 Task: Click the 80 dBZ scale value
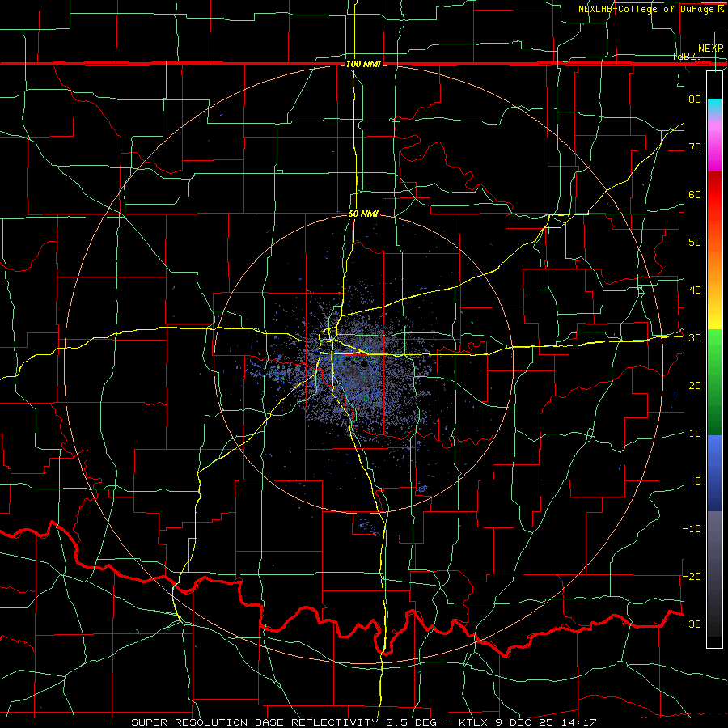pos(695,99)
